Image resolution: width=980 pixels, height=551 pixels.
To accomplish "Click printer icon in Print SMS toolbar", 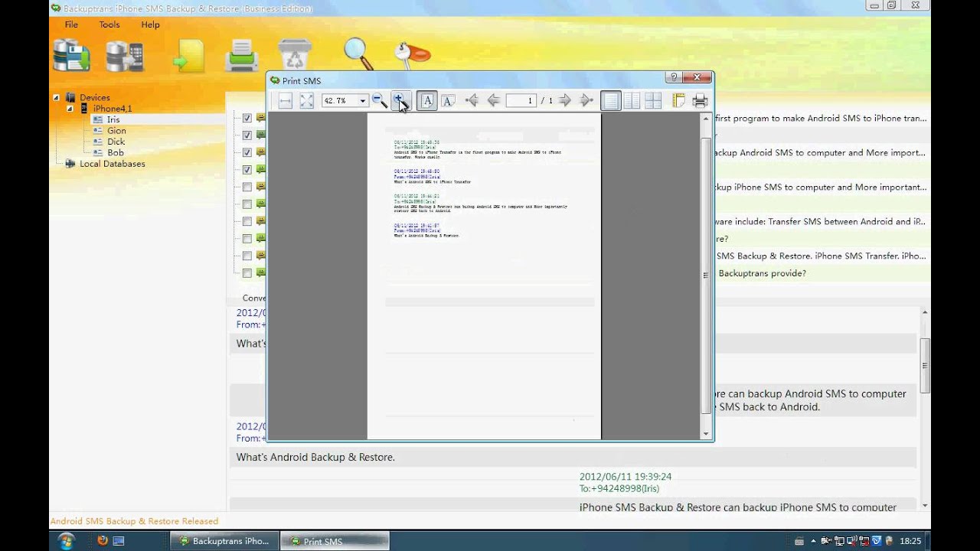I will coord(700,101).
